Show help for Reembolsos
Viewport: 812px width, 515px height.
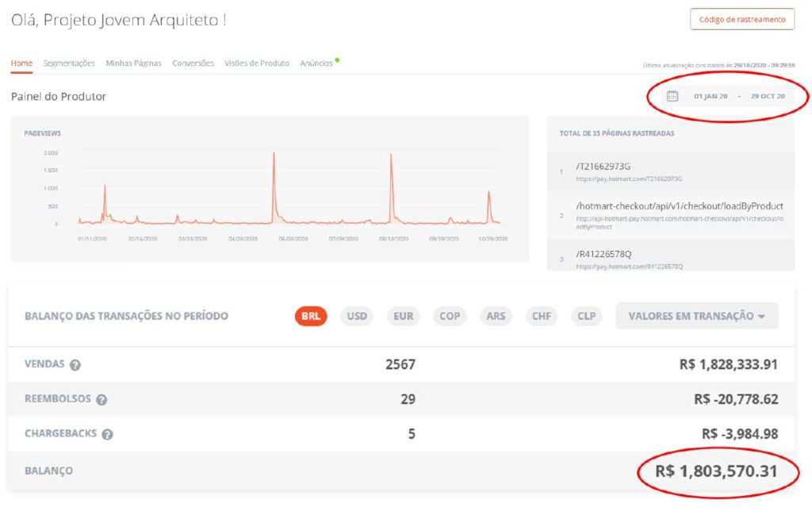(101, 399)
